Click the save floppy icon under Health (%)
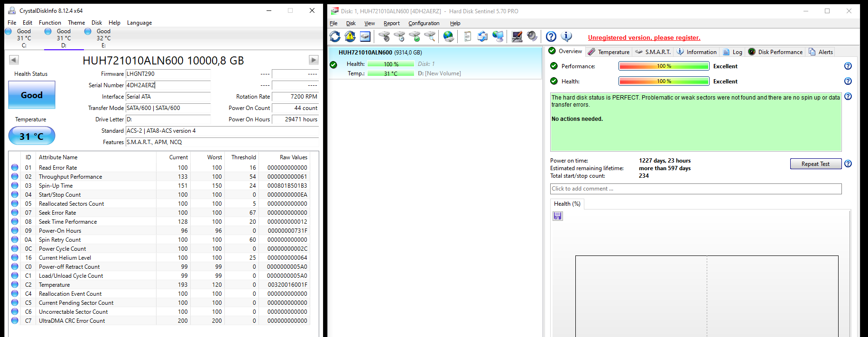The width and height of the screenshot is (868, 337). (558, 216)
